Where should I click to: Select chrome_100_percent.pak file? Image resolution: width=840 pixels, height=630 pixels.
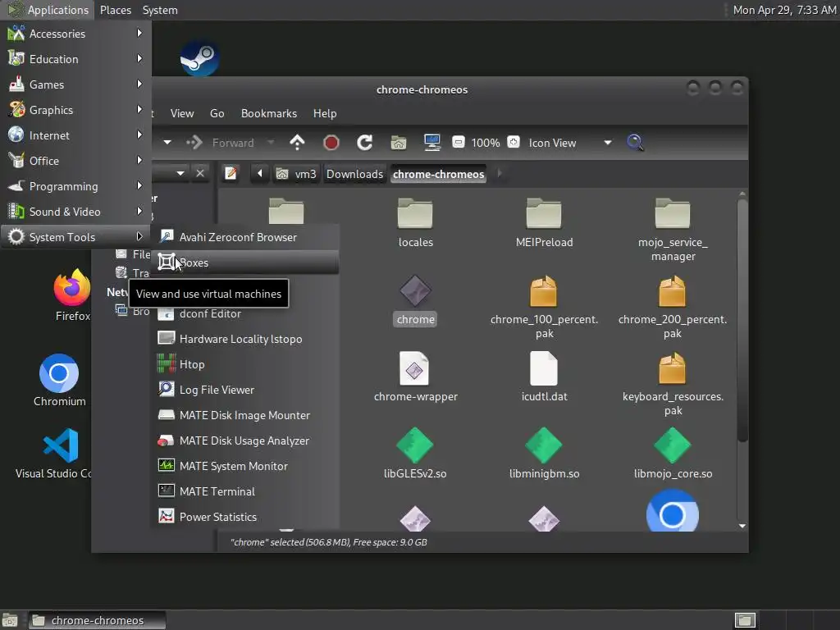(545, 307)
